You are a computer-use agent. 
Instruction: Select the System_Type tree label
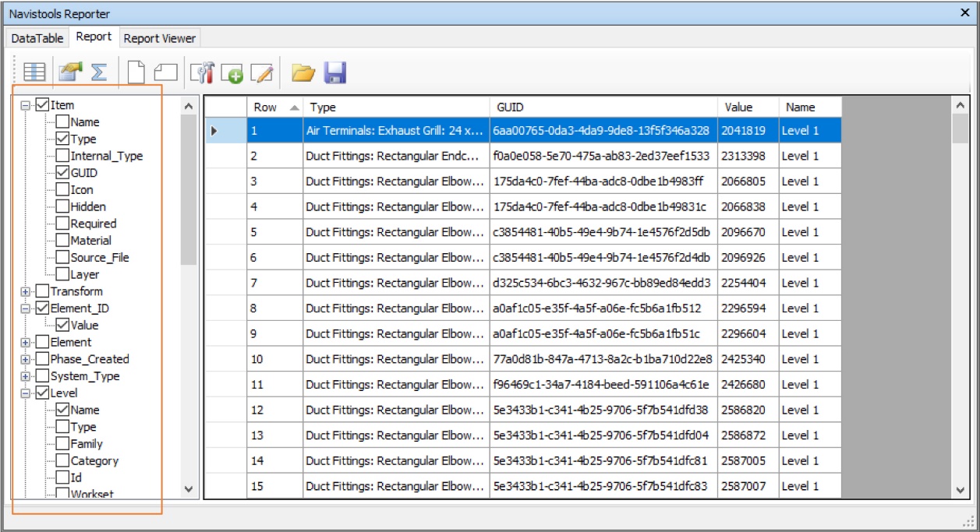point(85,376)
